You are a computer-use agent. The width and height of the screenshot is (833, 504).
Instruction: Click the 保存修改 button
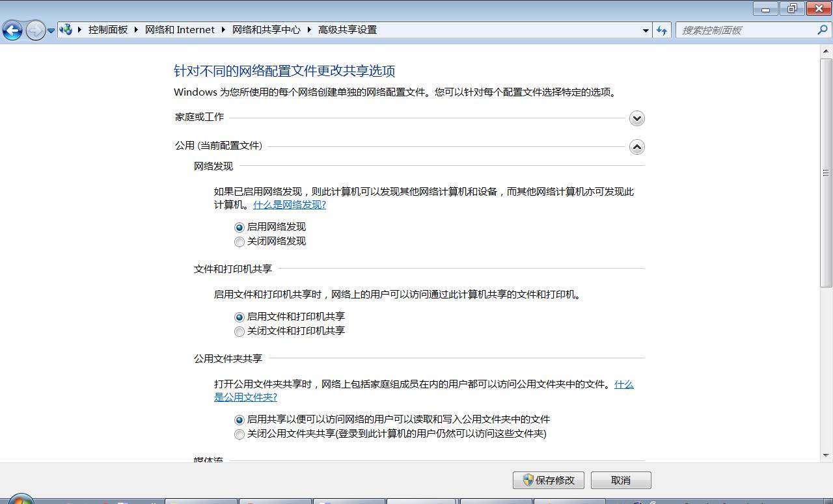[x=550, y=480]
